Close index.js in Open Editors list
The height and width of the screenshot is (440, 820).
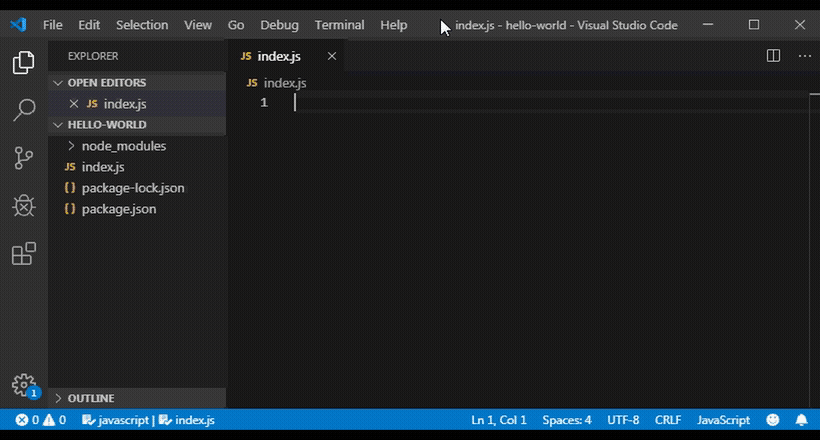pos(74,104)
